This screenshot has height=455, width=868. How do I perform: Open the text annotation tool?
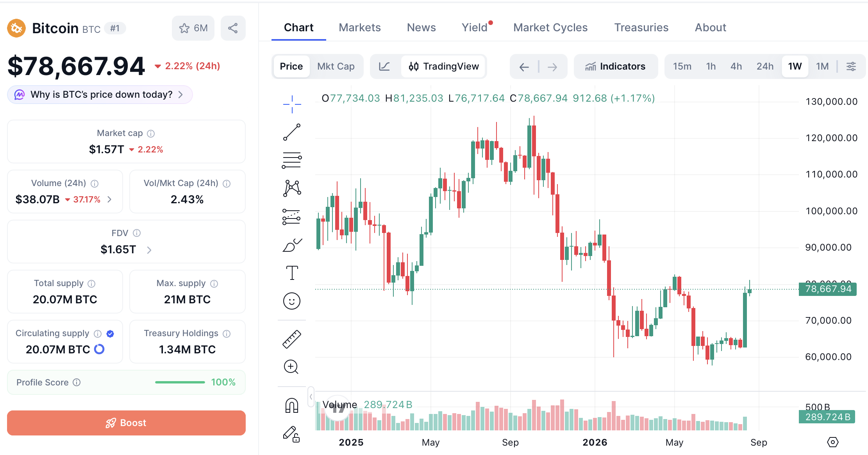point(292,273)
